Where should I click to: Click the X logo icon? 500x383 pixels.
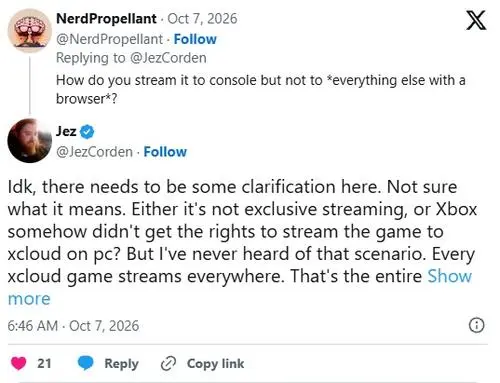coord(476,20)
